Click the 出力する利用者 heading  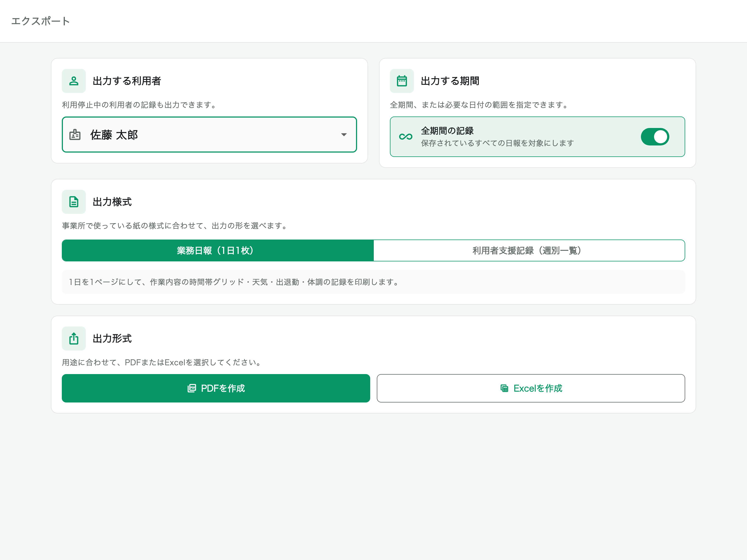[x=127, y=81]
